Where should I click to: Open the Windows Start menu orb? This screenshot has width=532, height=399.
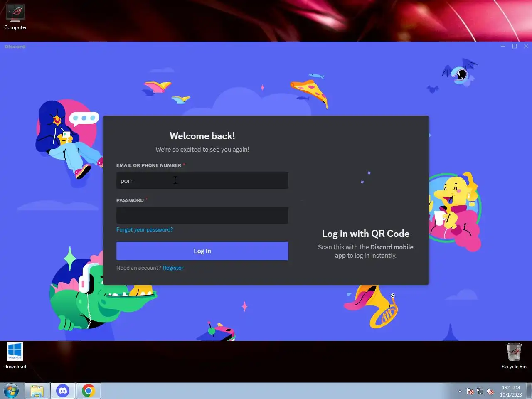11,391
